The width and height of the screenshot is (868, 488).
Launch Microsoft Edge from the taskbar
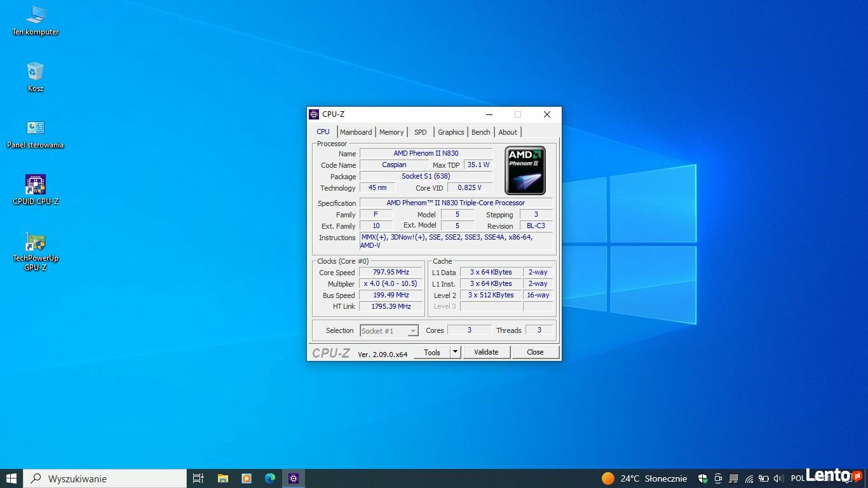[x=270, y=478]
